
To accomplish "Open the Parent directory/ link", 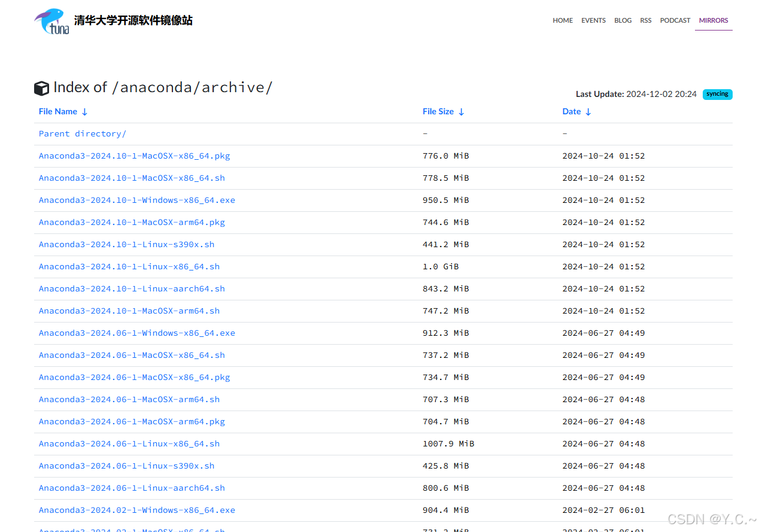I will pos(83,133).
